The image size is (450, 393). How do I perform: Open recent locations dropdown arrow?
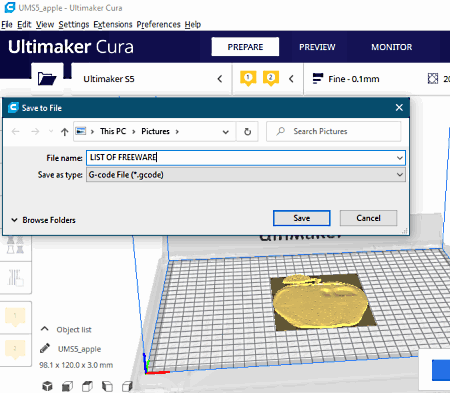pyautogui.click(x=51, y=132)
